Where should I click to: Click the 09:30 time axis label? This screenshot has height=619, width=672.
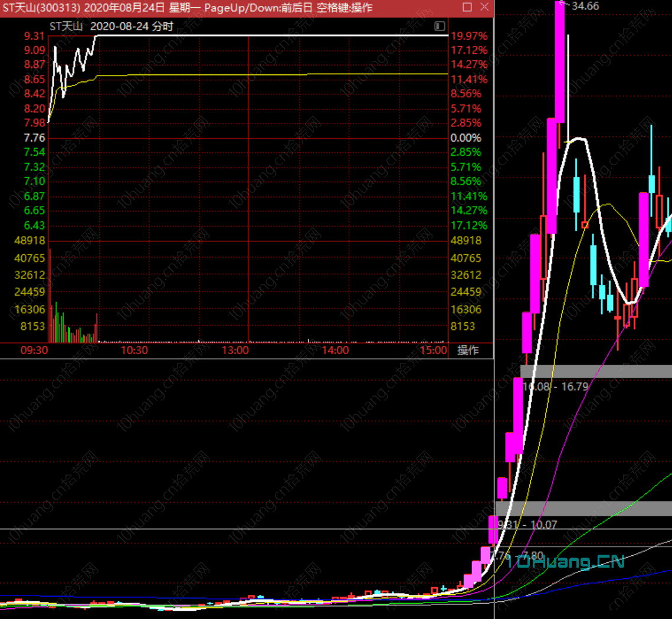34,351
